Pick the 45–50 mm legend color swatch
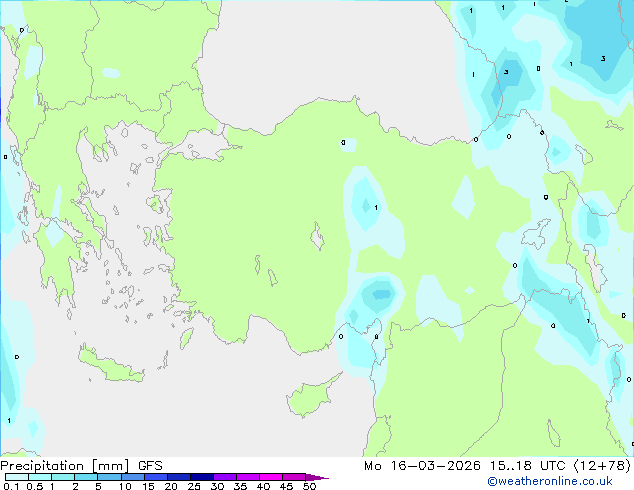 click(294, 477)
